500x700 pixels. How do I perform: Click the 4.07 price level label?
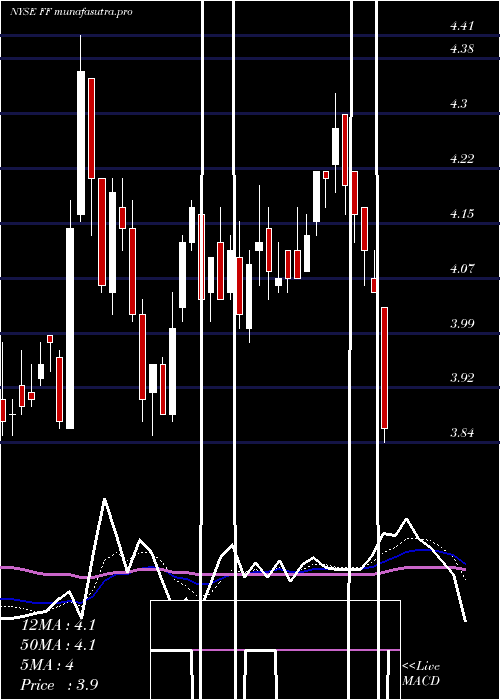point(462,268)
